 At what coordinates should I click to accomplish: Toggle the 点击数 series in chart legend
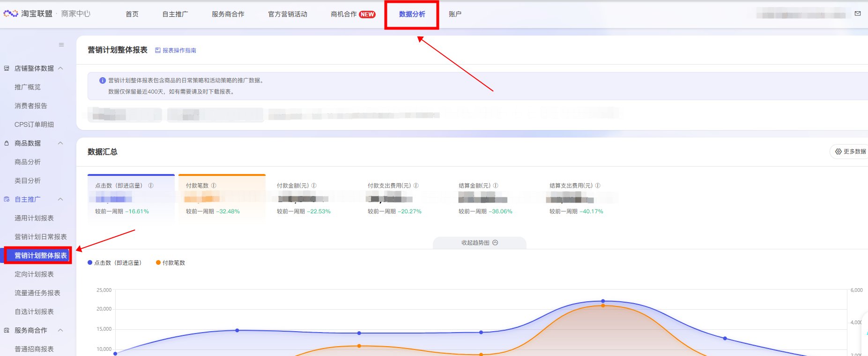pyautogui.click(x=114, y=263)
